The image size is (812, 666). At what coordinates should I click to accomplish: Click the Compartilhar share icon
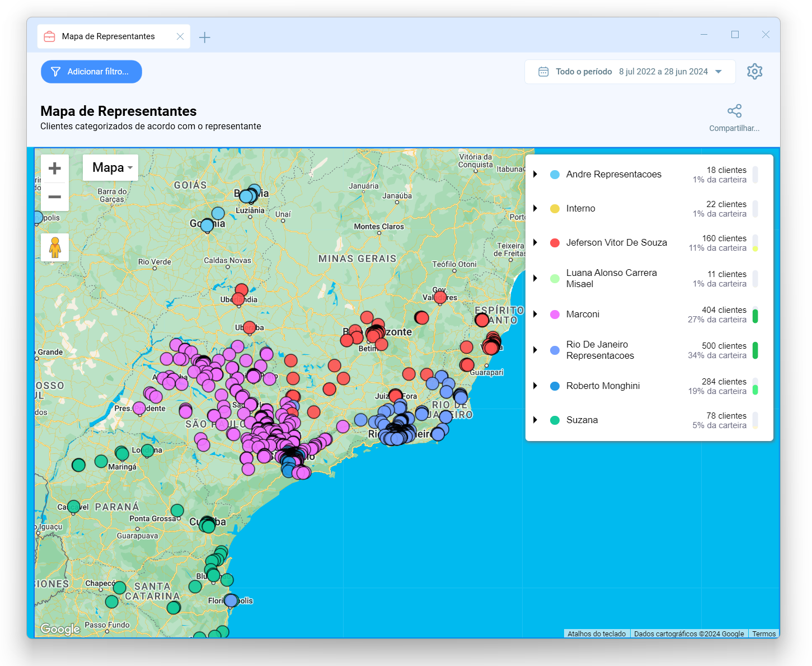coord(734,111)
